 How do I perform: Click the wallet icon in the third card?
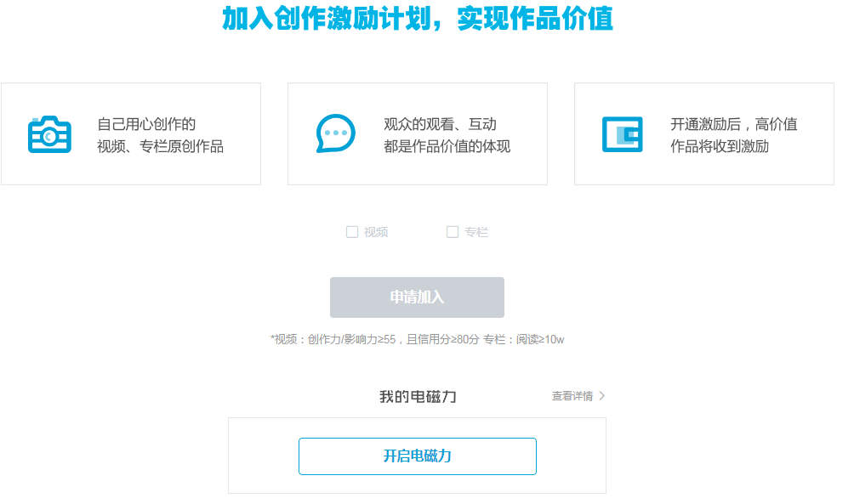(622, 134)
